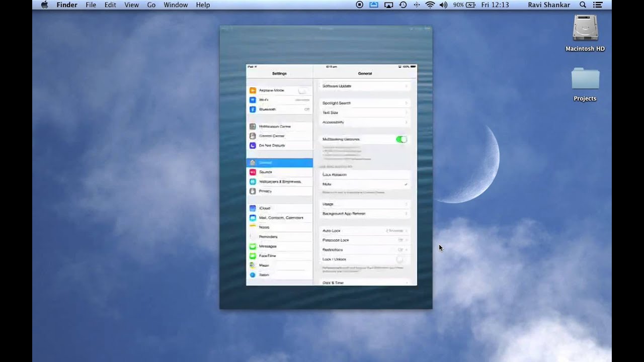Open Accessibility settings row
Viewport: 644px width, 362px height.
365,122
